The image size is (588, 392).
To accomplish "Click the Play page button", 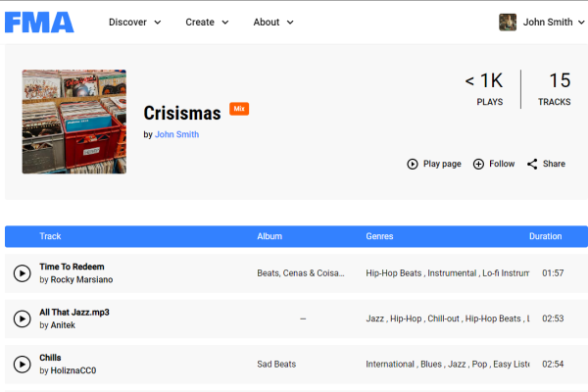I will pos(434,165).
